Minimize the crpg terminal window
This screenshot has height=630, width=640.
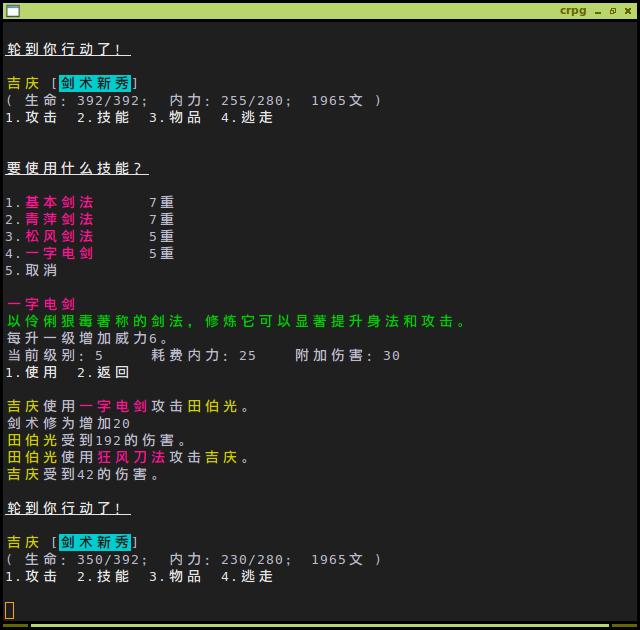click(598, 12)
